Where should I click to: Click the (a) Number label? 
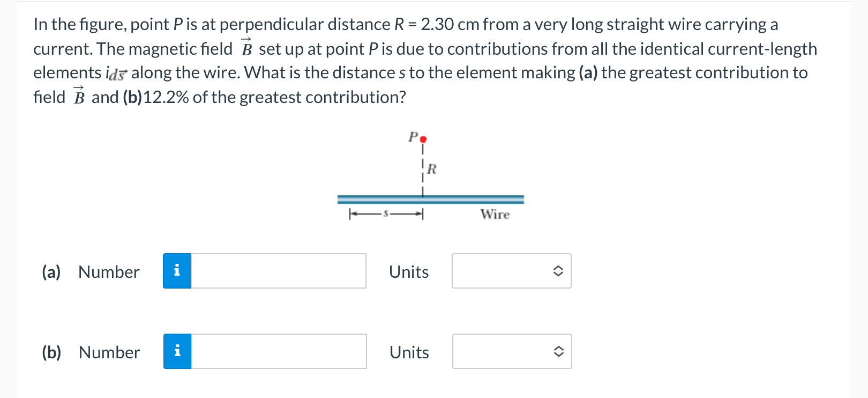click(91, 271)
